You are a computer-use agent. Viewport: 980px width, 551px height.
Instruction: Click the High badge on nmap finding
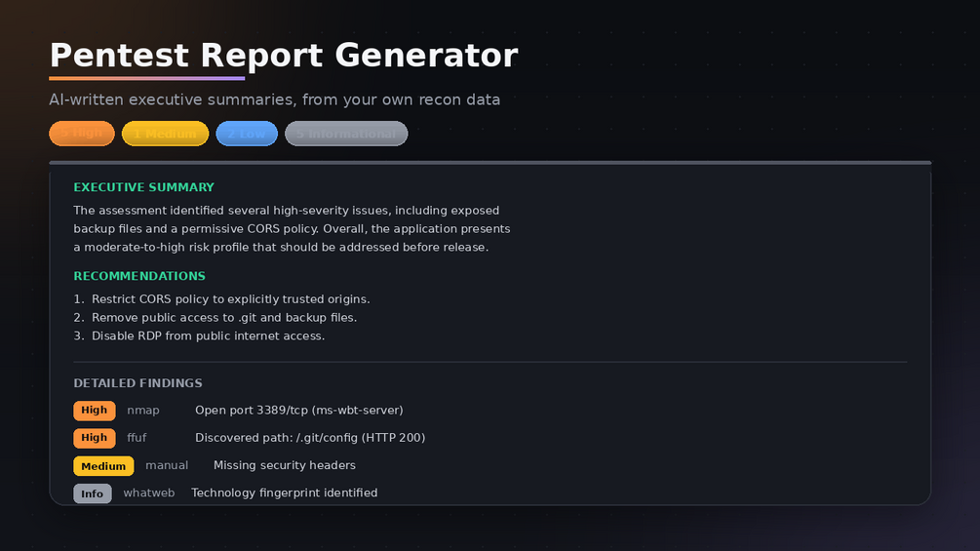click(95, 411)
